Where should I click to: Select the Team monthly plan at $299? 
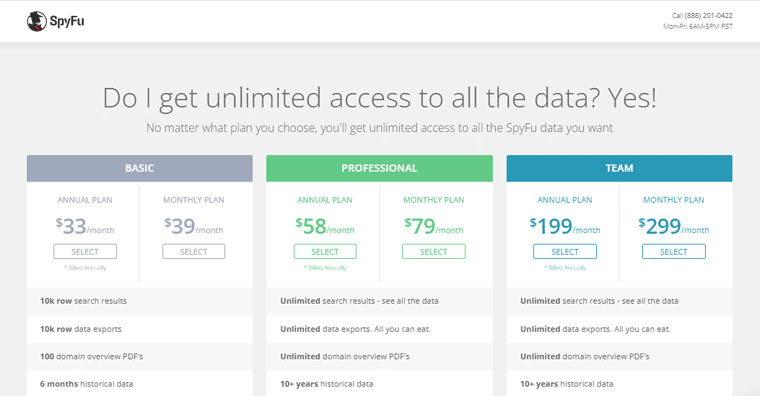pos(674,252)
